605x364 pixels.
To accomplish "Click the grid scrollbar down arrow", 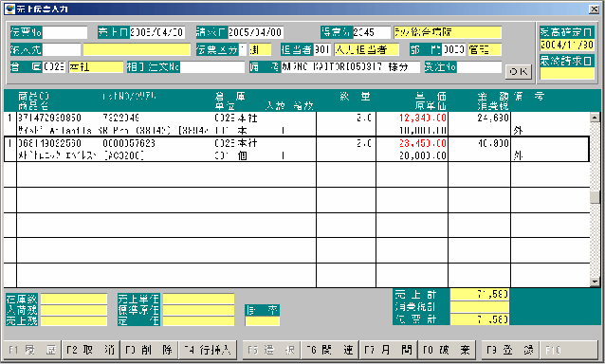I will coord(595,282).
